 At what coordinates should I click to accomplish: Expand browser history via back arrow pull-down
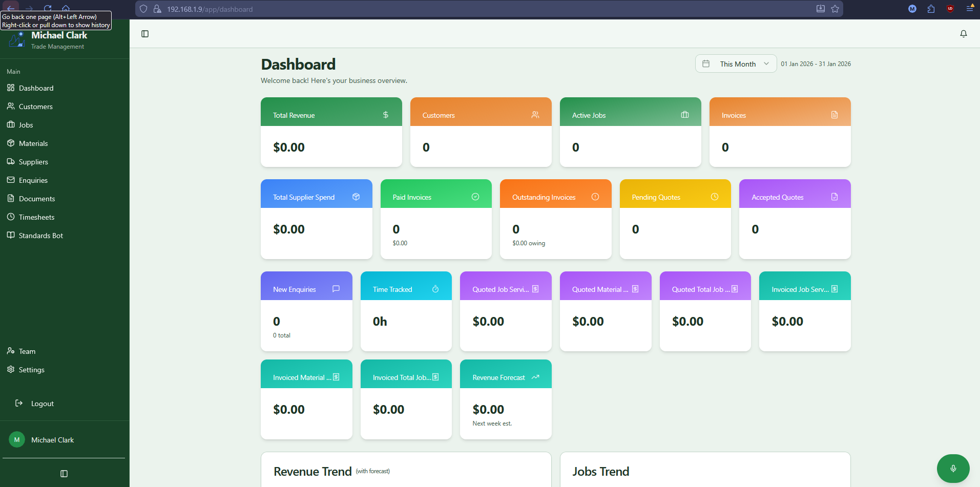coord(10,9)
